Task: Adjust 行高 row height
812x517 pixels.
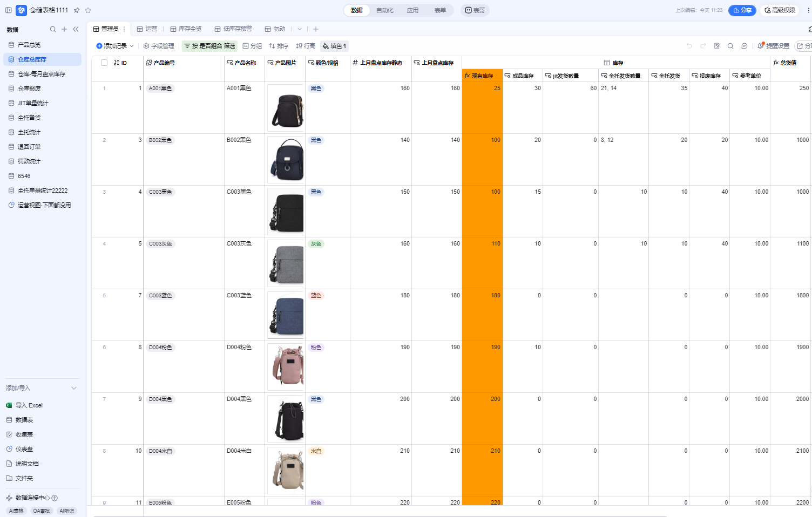Action: tap(306, 46)
